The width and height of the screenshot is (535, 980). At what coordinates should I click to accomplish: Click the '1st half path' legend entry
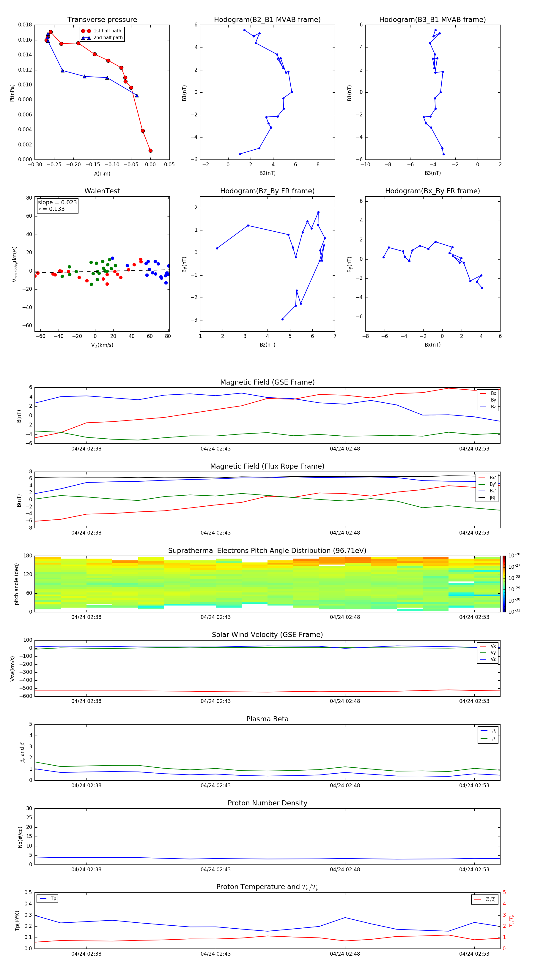pos(102,31)
